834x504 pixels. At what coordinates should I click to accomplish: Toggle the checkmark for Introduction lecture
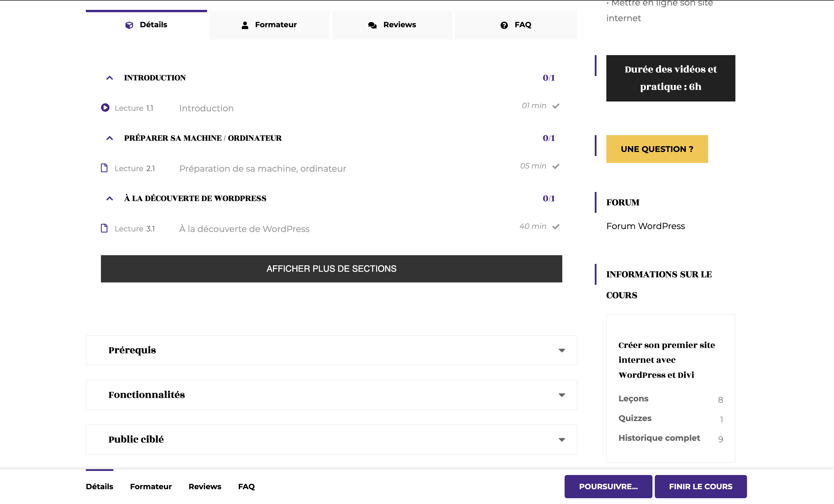(x=556, y=106)
